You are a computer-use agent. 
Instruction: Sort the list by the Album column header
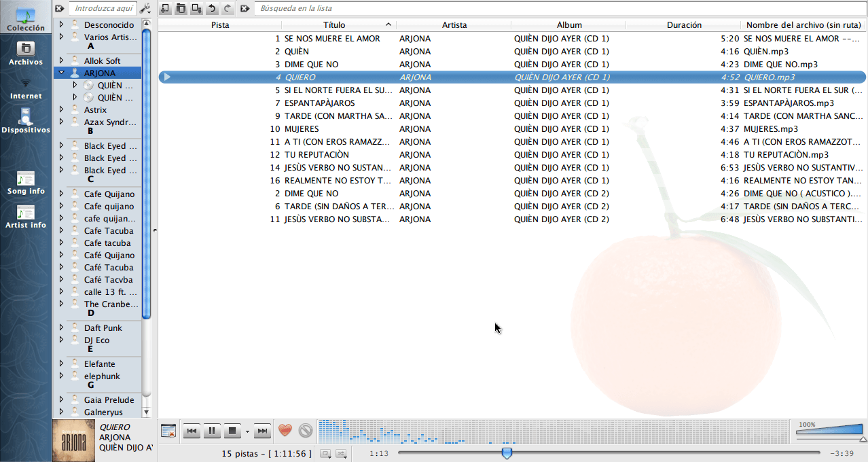568,25
